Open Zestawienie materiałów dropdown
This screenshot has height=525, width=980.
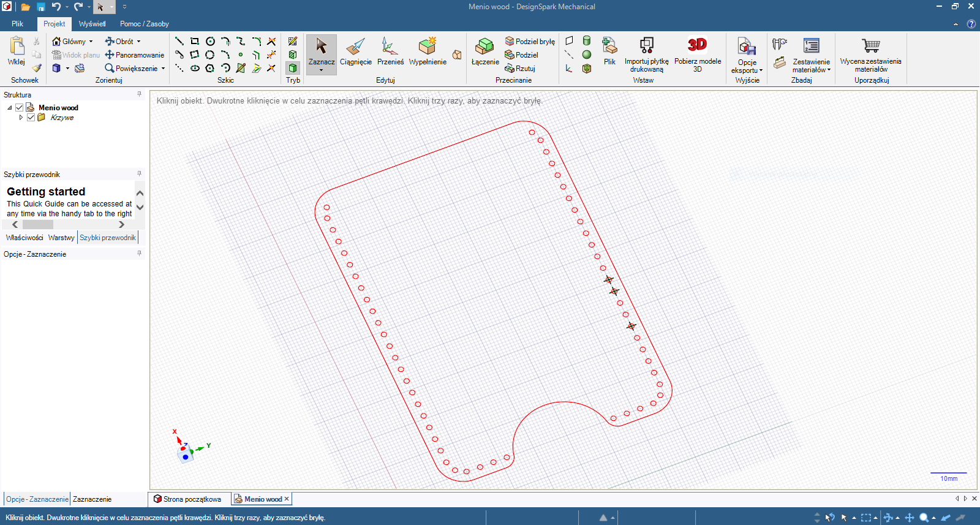811,55
